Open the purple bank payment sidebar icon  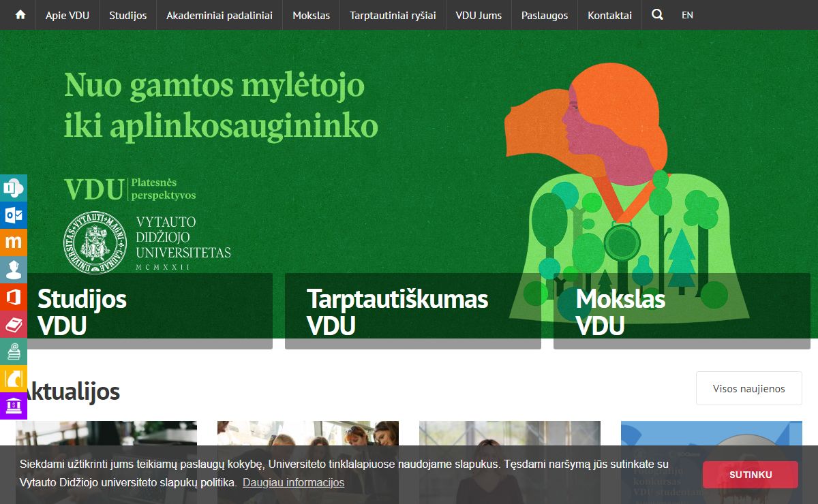tap(14, 405)
